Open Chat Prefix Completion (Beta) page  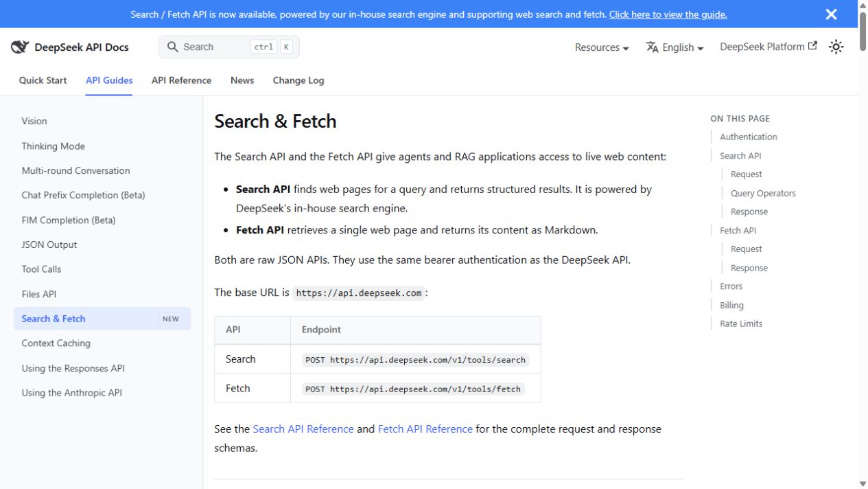[x=102, y=195]
